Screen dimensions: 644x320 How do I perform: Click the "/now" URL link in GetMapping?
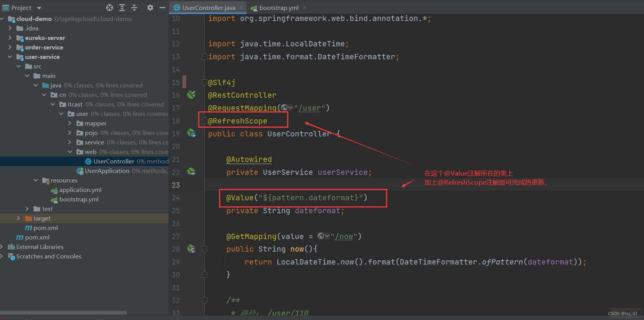[x=344, y=236]
